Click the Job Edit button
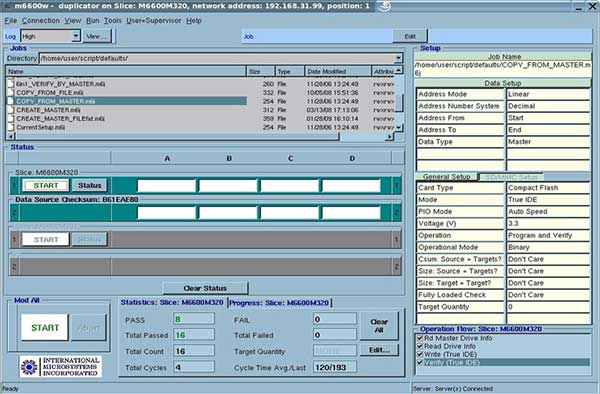Screen dimensions: 600x394 coord(410,36)
